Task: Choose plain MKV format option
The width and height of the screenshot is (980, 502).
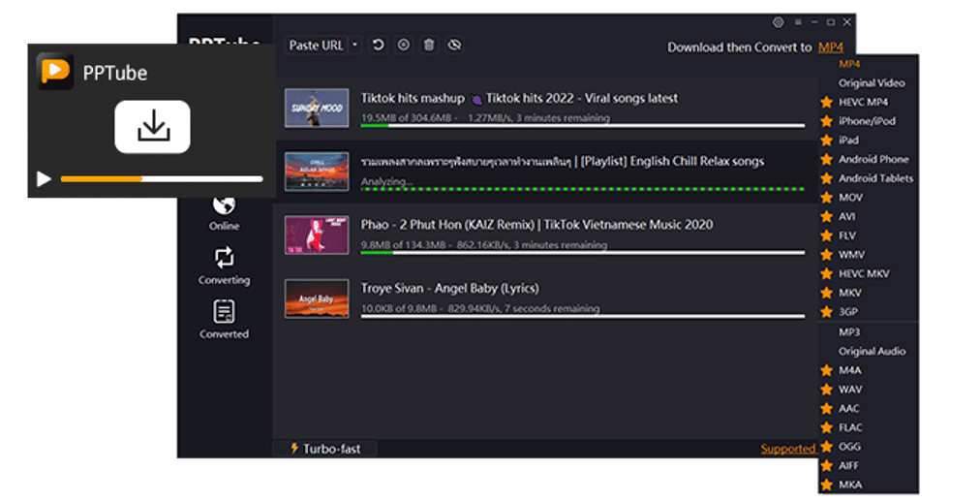Action: tap(850, 293)
